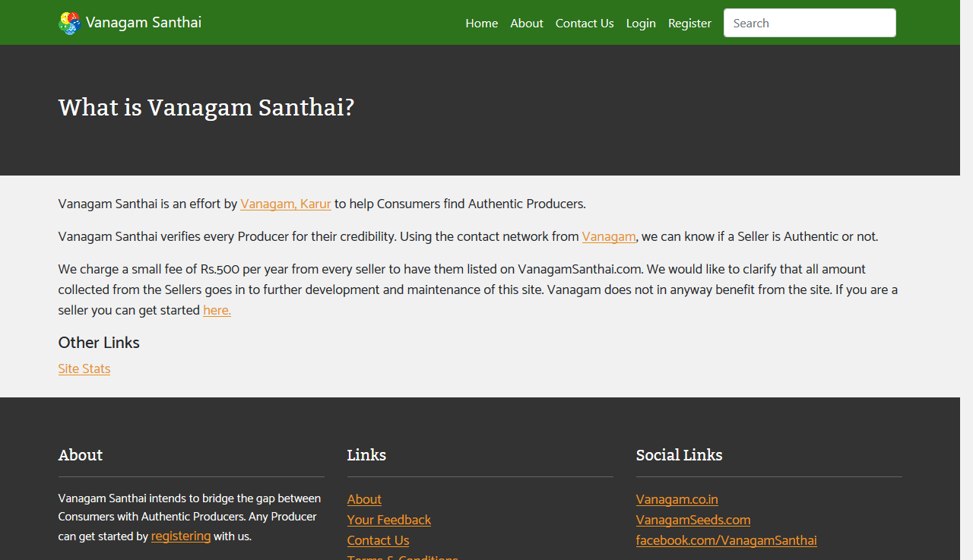Image resolution: width=973 pixels, height=560 pixels.
Task: Open facebook.com/VanagamSanthai social link
Action: click(x=726, y=540)
